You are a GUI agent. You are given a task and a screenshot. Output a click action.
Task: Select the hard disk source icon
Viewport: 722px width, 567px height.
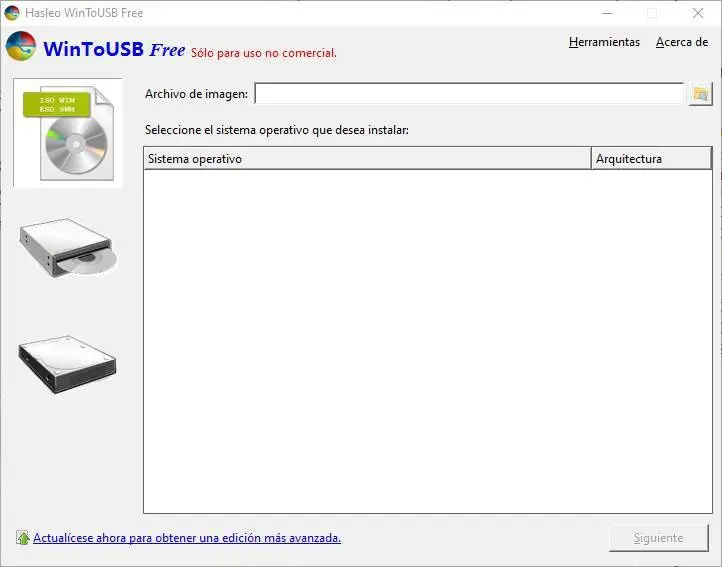[x=67, y=364]
